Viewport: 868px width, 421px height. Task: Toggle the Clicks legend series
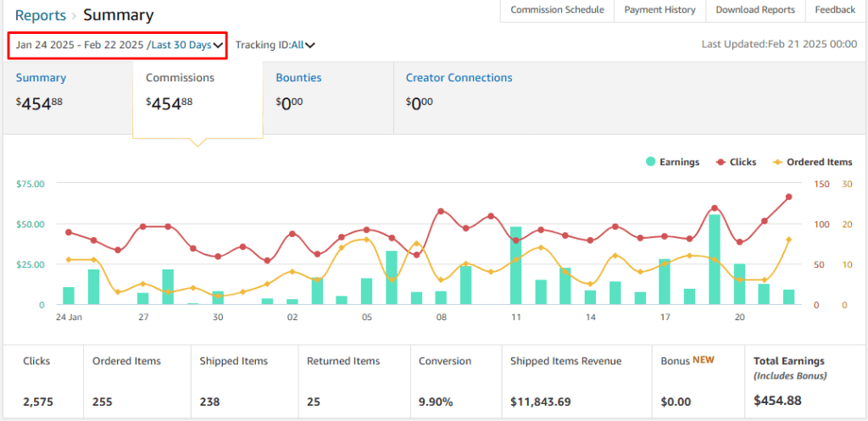(x=737, y=162)
